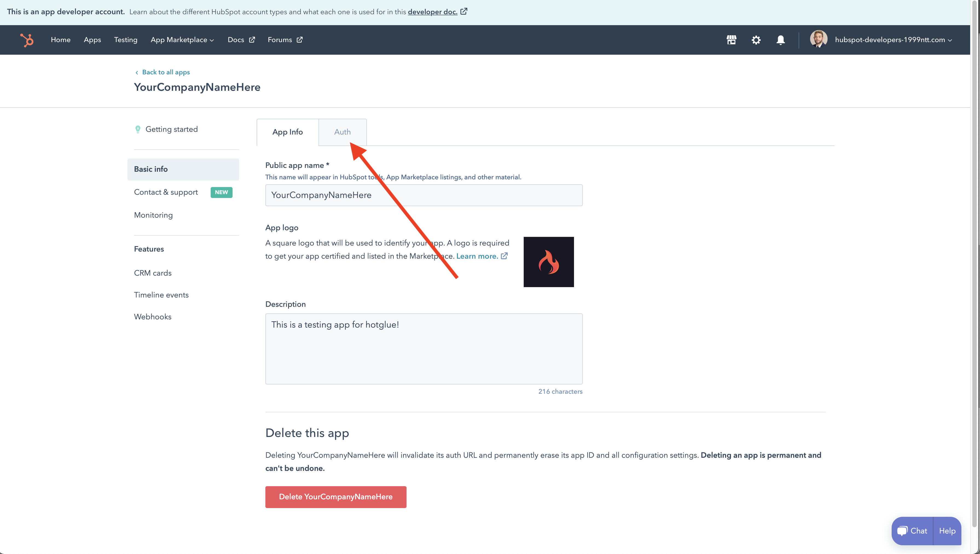Click the App logo label
Image resolution: width=980 pixels, height=554 pixels.
(x=282, y=228)
